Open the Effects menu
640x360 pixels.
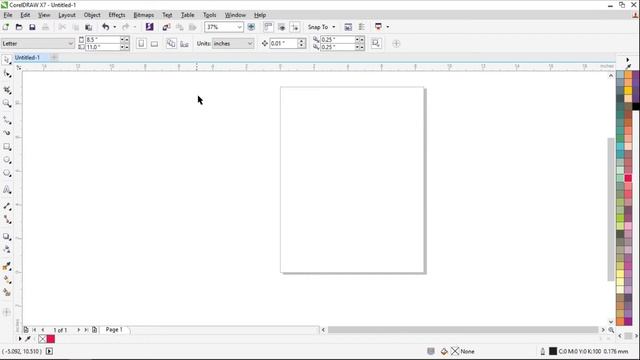(x=117, y=15)
